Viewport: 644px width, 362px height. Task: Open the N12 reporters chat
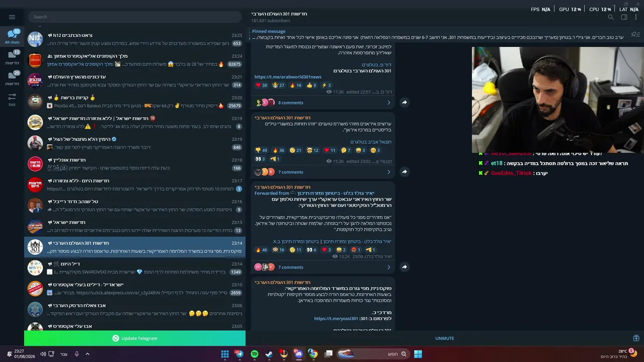[x=135, y=39]
